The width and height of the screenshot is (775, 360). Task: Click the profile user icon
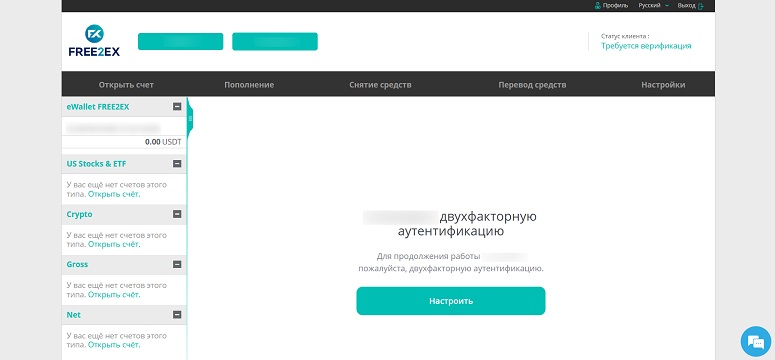[597, 5]
